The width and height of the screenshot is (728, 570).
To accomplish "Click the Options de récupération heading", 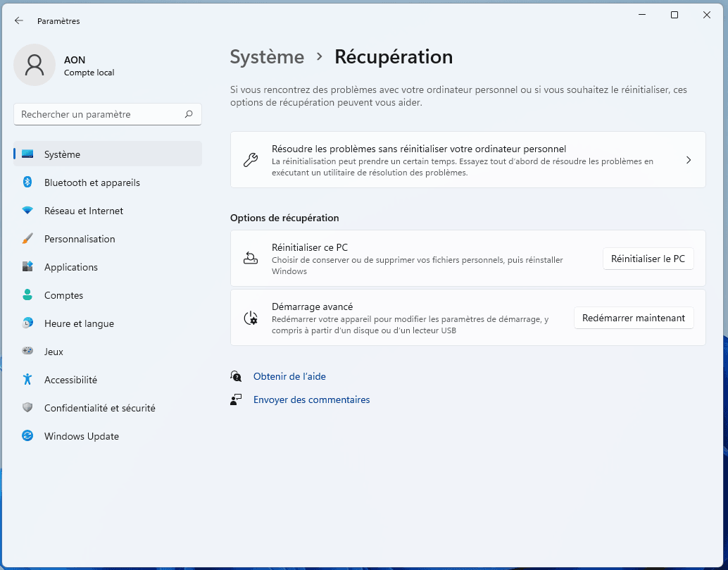I will tap(284, 218).
